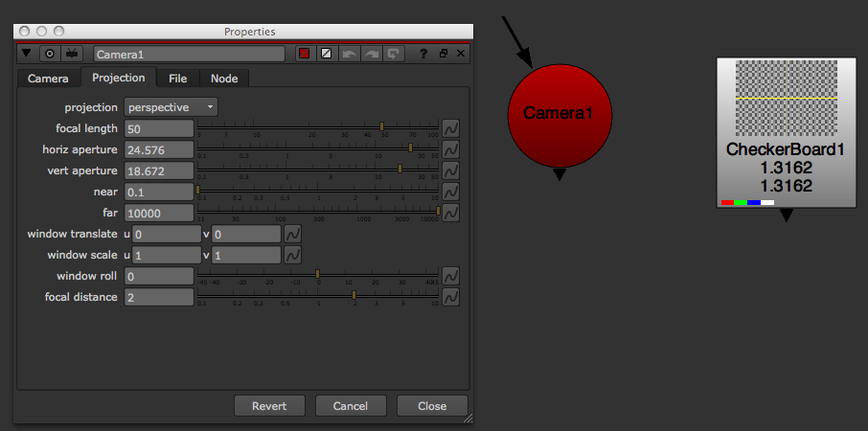Click the focal distance slider handle
The image size is (868, 431).
[x=354, y=296]
